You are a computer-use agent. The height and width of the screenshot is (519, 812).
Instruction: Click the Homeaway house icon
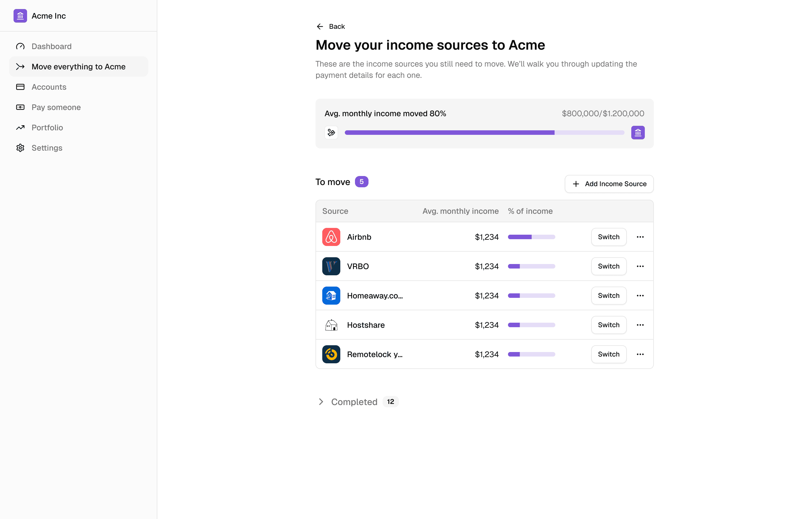coord(331,296)
